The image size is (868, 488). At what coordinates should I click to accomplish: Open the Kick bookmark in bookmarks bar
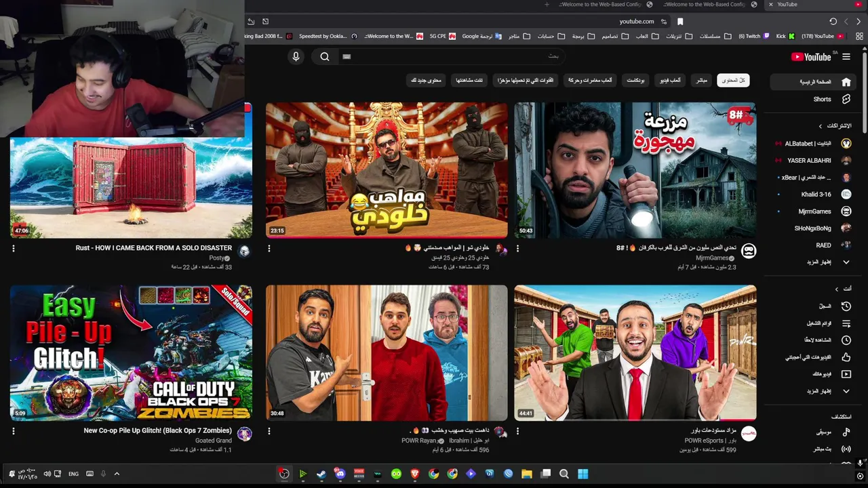[785, 37]
